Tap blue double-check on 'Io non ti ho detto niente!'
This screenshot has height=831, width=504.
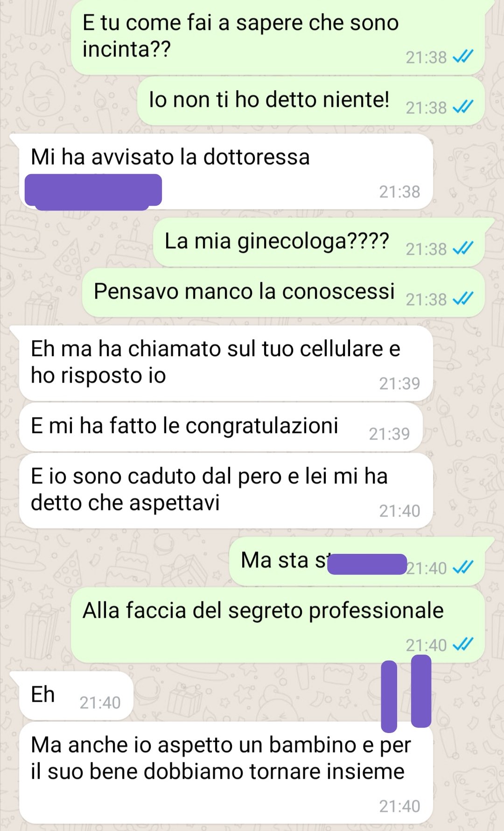[x=463, y=107]
